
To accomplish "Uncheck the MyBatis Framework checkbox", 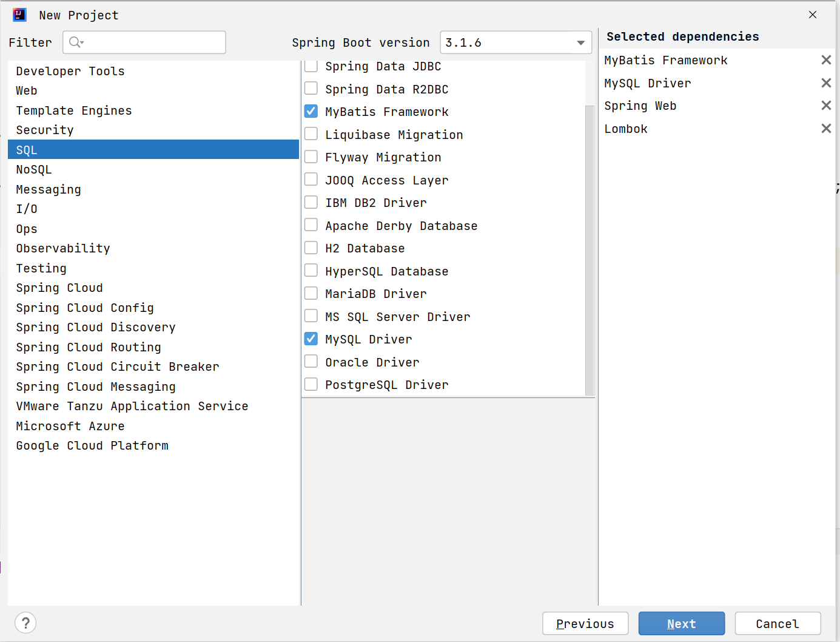I will tap(311, 111).
